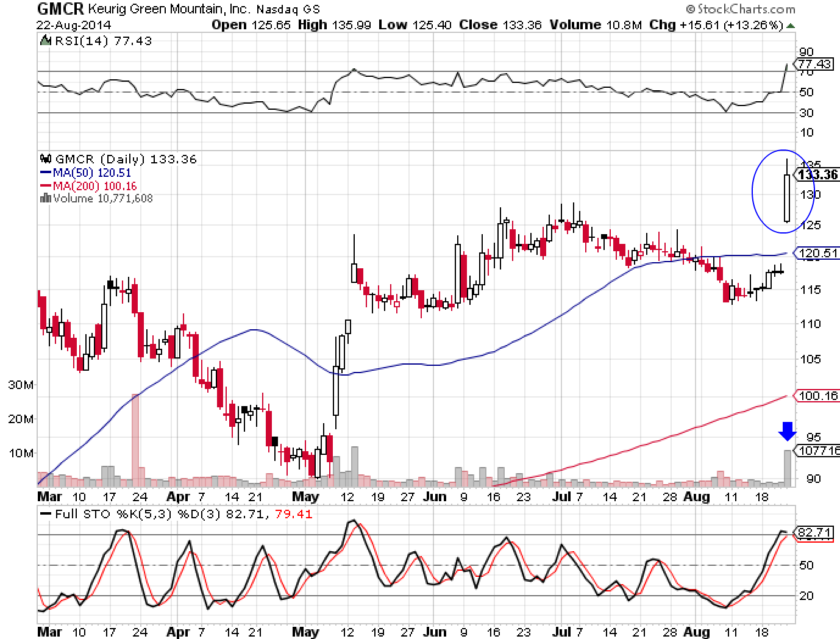840x639 pixels.
Task: Click the green up-triangle beside the change percentage
Action: point(791,26)
